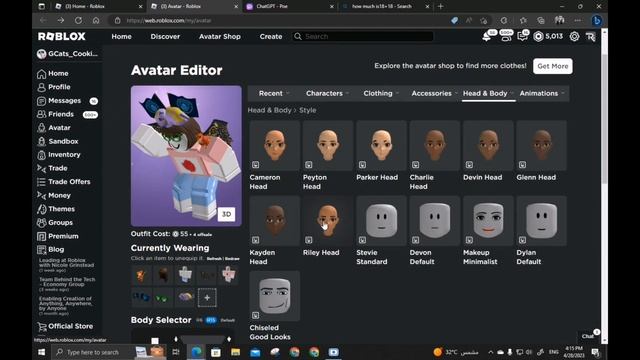Switch body type to R6
640x360 pixels.
199,320
